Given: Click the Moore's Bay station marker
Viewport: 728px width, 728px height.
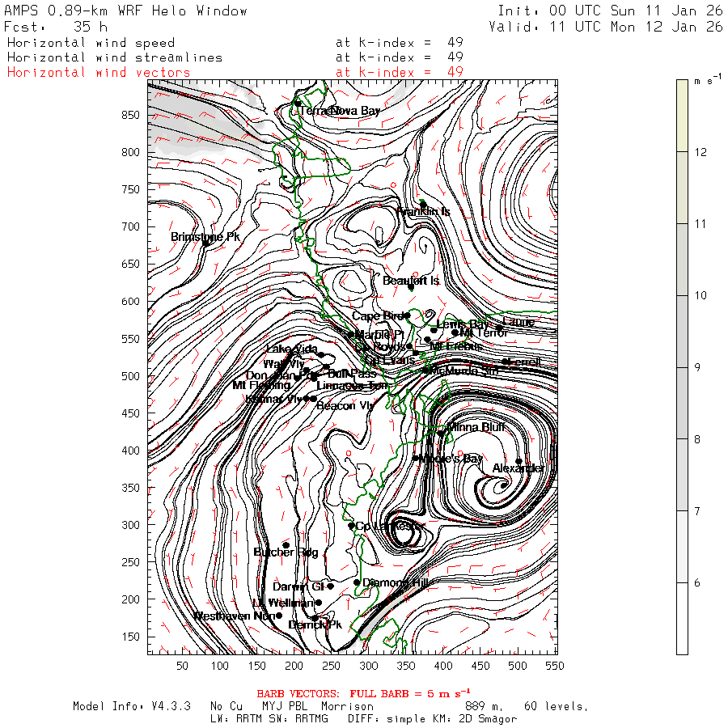Looking at the screenshot, I should [x=416, y=458].
